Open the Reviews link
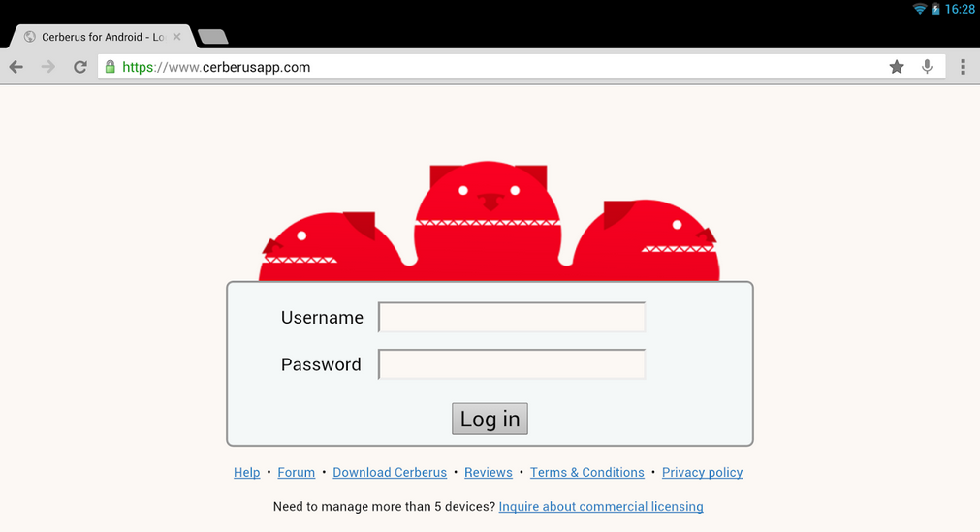The image size is (980, 532). [x=489, y=473]
